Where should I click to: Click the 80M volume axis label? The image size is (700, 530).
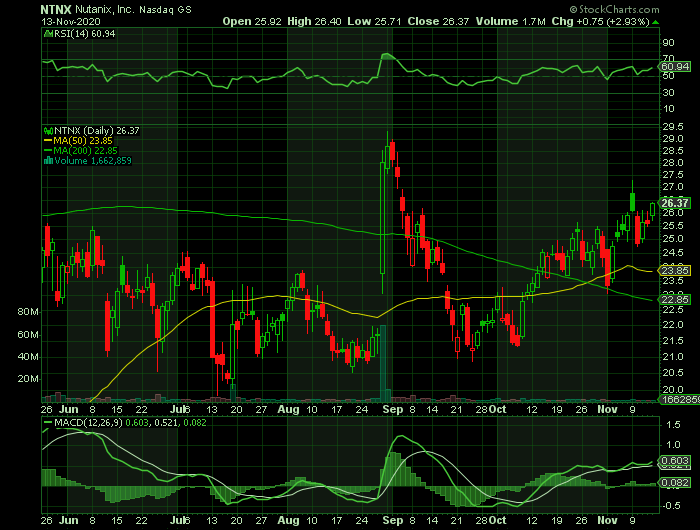tap(28, 312)
